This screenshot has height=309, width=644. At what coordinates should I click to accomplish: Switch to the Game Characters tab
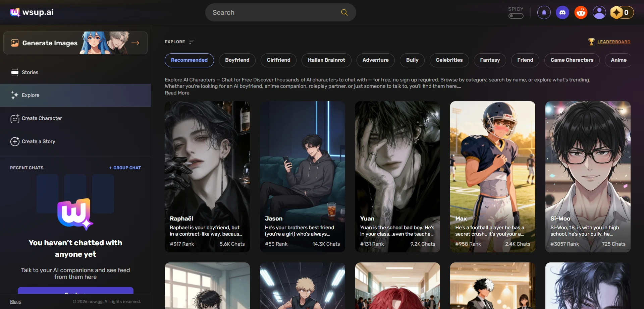tap(572, 60)
